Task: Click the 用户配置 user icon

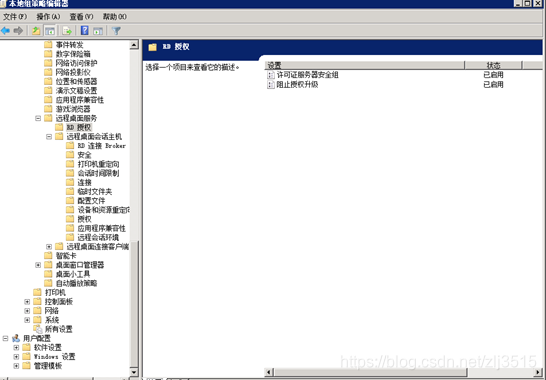Action: (x=16, y=338)
